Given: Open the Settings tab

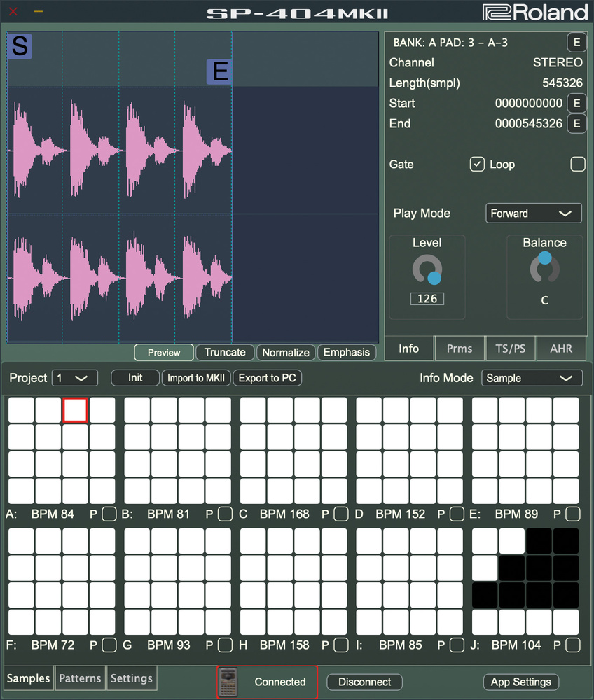Looking at the screenshot, I should coord(131,678).
